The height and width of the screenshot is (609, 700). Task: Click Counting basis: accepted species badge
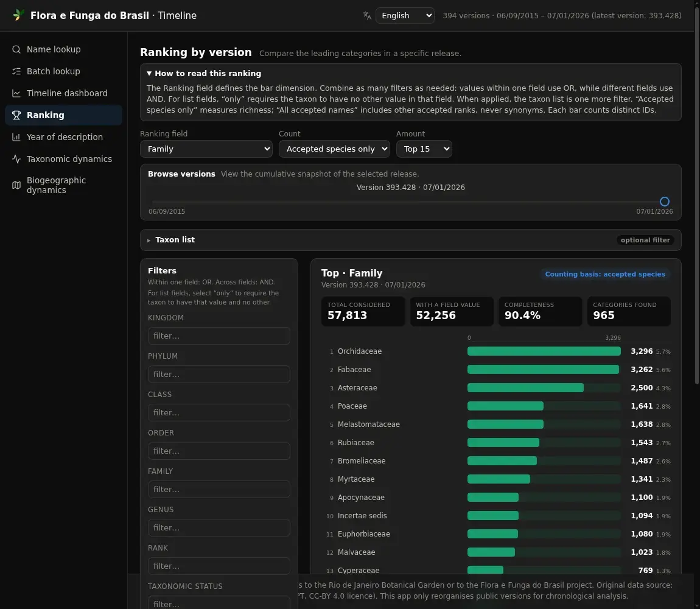pyautogui.click(x=605, y=274)
